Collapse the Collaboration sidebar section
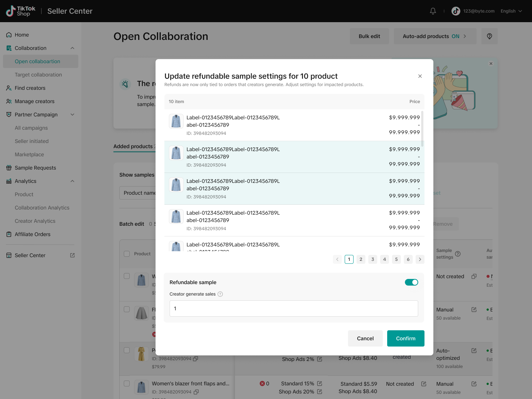This screenshot has width=532, height=399. click(x=72, y=48)
